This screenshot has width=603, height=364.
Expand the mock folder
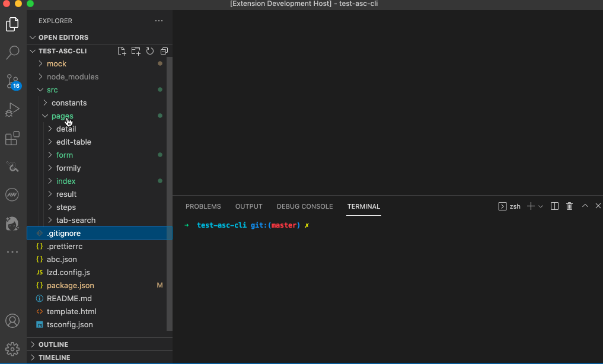pos(97,64)
